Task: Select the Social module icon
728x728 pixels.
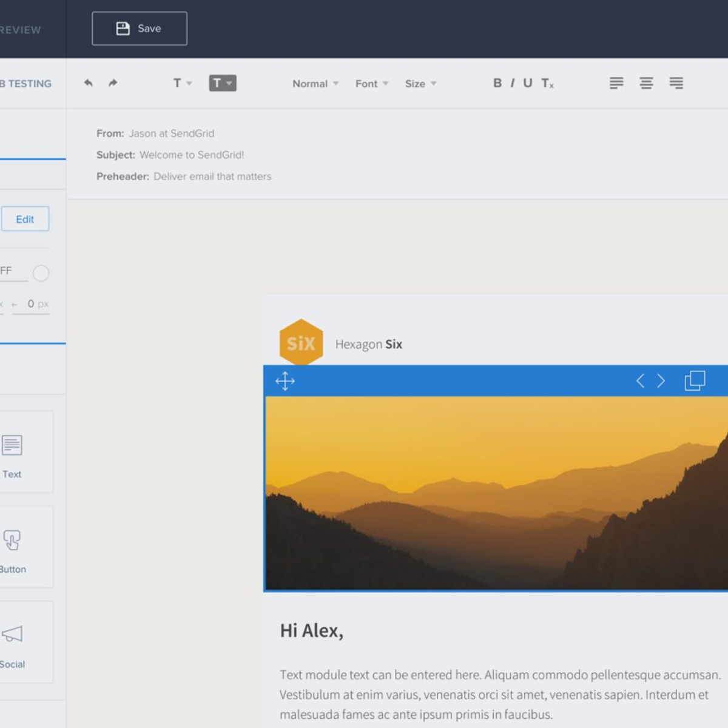Action: (x=12, y=635)
